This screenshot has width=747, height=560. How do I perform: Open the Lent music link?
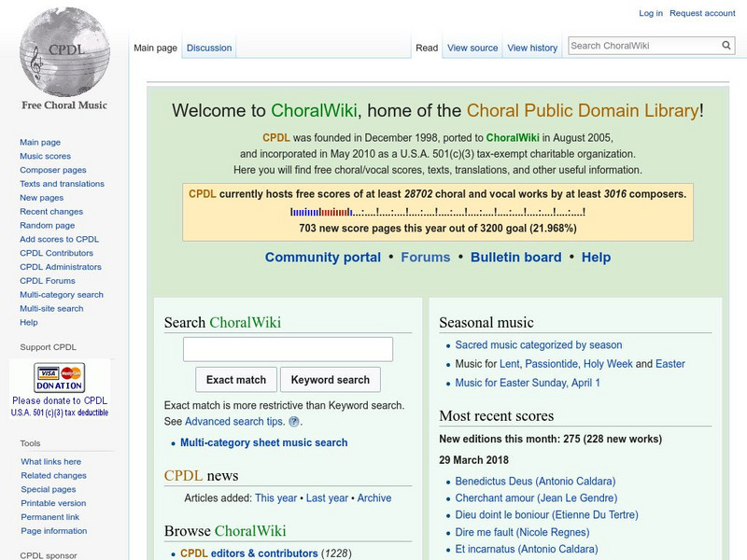509,364
